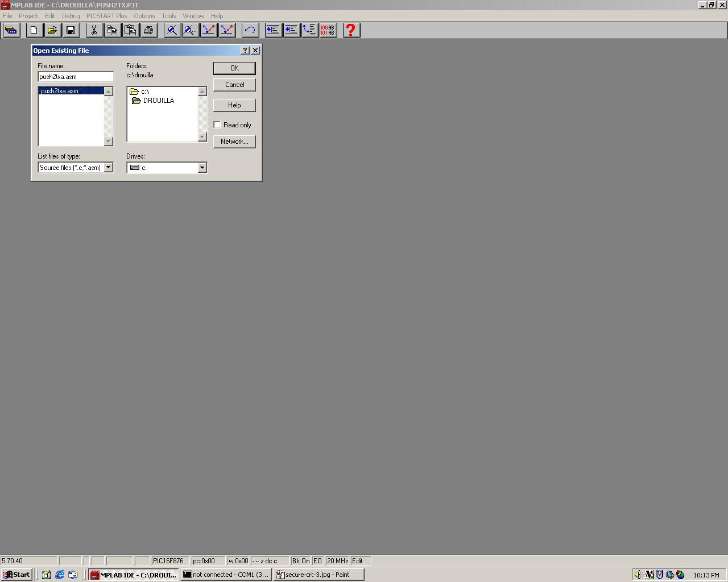Click file list scroll up arrow

point(109,92)
